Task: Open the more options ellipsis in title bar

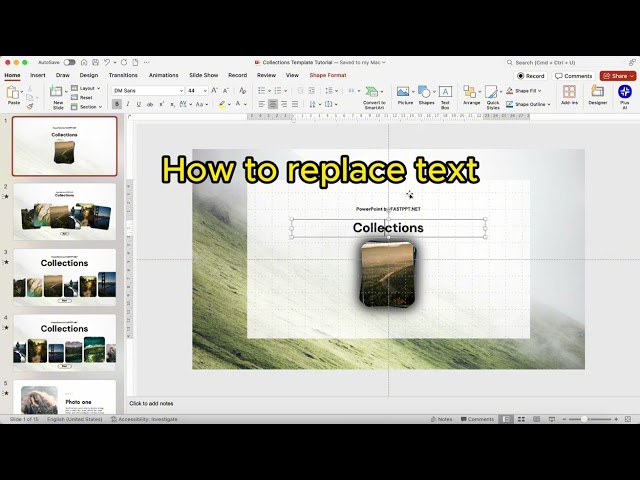Action: coord(147,62)
